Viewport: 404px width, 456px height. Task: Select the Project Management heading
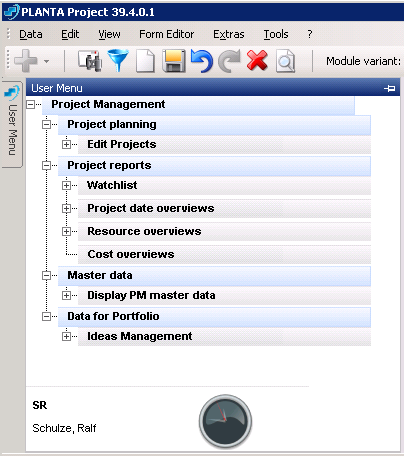click(x=198, y=105)
